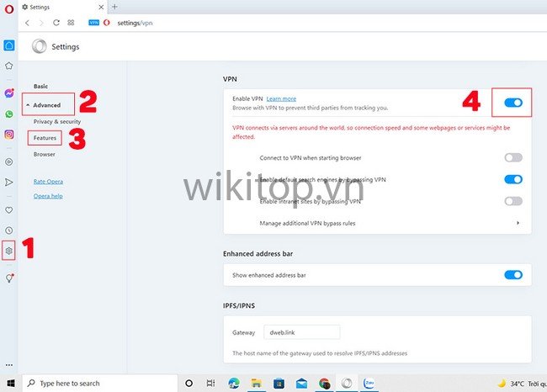Collapse the Advanced section in settings sidebar
The image size is (547, 392).
(x=46, y=105)
